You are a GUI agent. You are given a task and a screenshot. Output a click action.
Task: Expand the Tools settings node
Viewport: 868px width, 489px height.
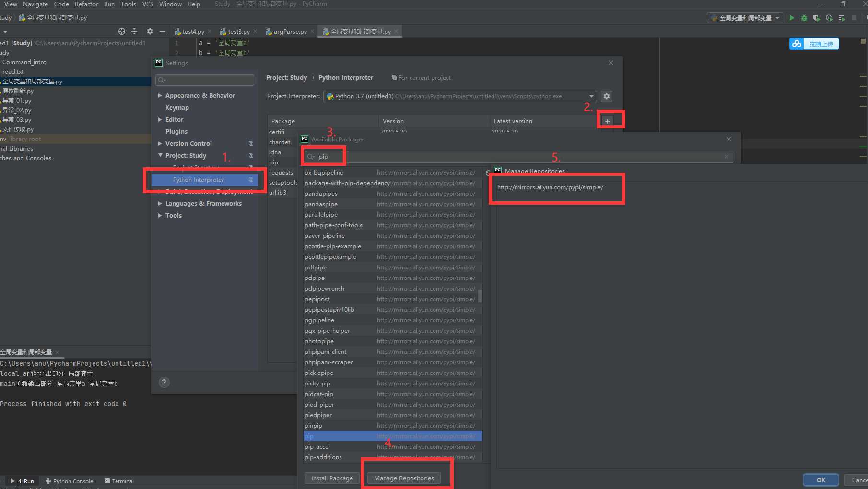160,215
